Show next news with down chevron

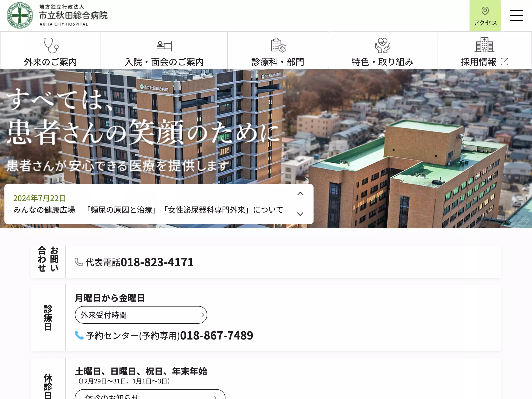pyautogui.click(x=300, y=214)
